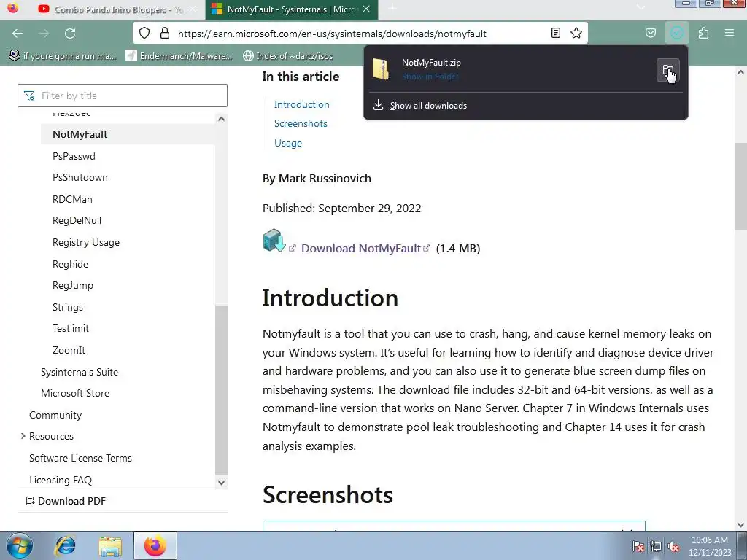Viewport: 747px width, 560px height.
Task: Open Action Center flag tray icon
Action: pyautogui.click(x=638, y=546)
